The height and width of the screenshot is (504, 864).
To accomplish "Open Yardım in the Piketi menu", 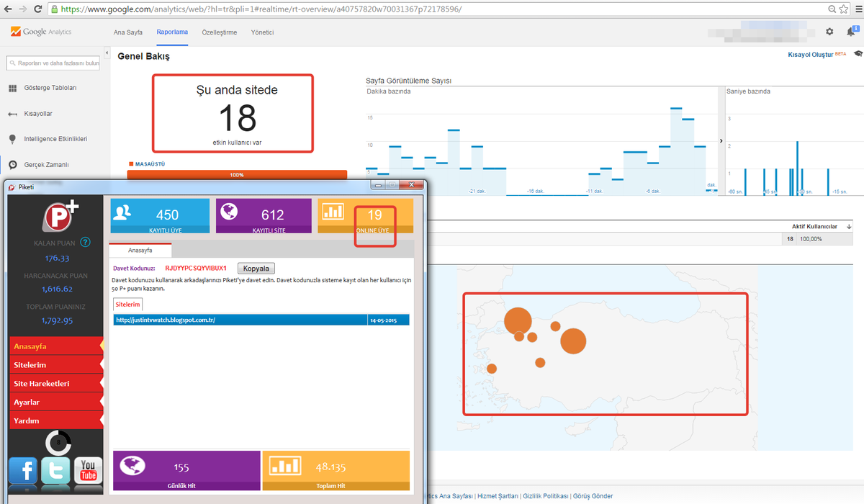I will click(x=56, y=420).
